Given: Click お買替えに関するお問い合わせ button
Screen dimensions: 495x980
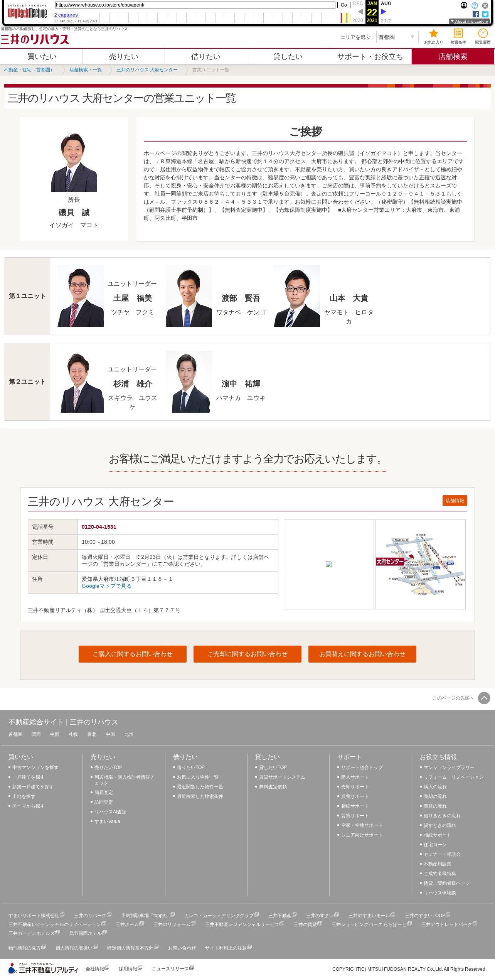Looking at the screenshot, I should click(362, 654).
